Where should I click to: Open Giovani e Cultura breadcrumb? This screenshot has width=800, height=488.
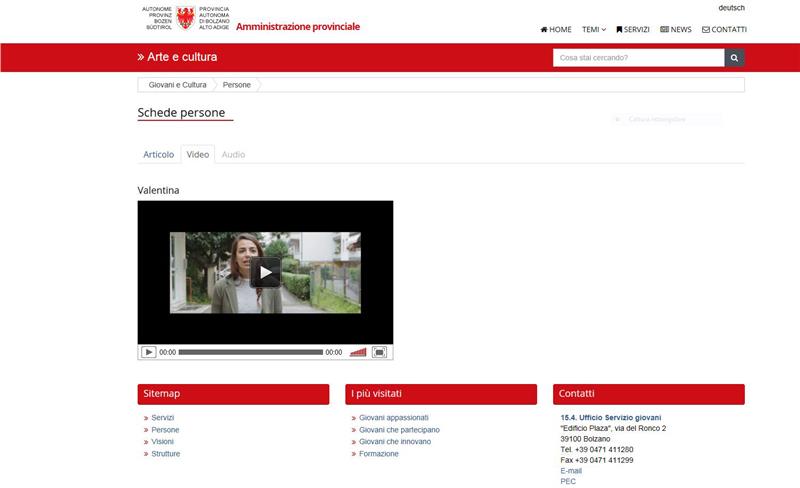coord(177,85)
